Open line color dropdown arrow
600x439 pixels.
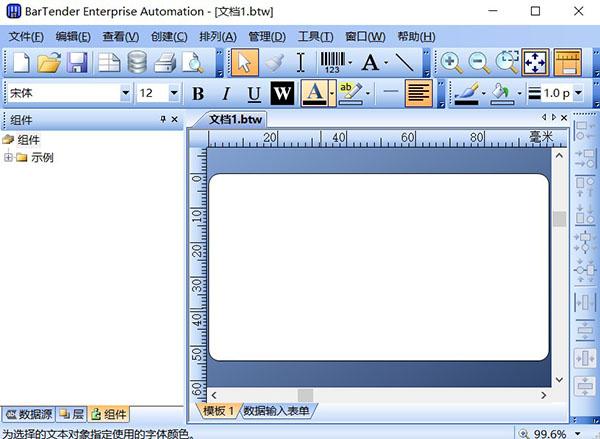(484, 93)
